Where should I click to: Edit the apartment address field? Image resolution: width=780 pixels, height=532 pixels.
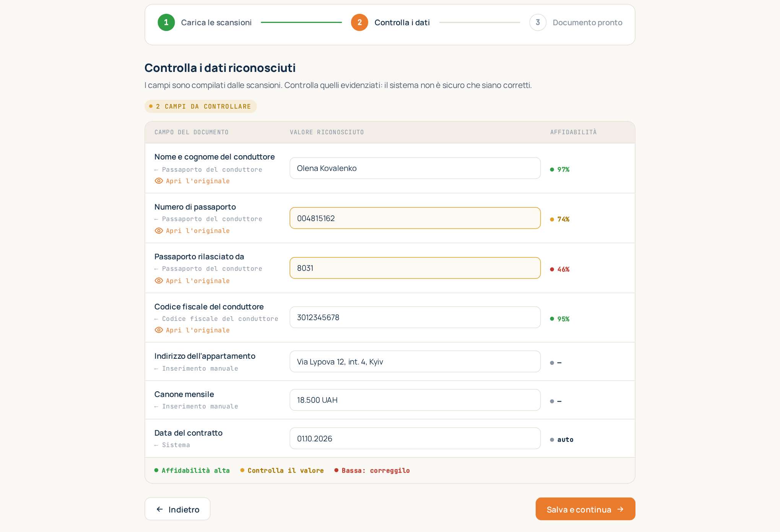coord(415,361)
